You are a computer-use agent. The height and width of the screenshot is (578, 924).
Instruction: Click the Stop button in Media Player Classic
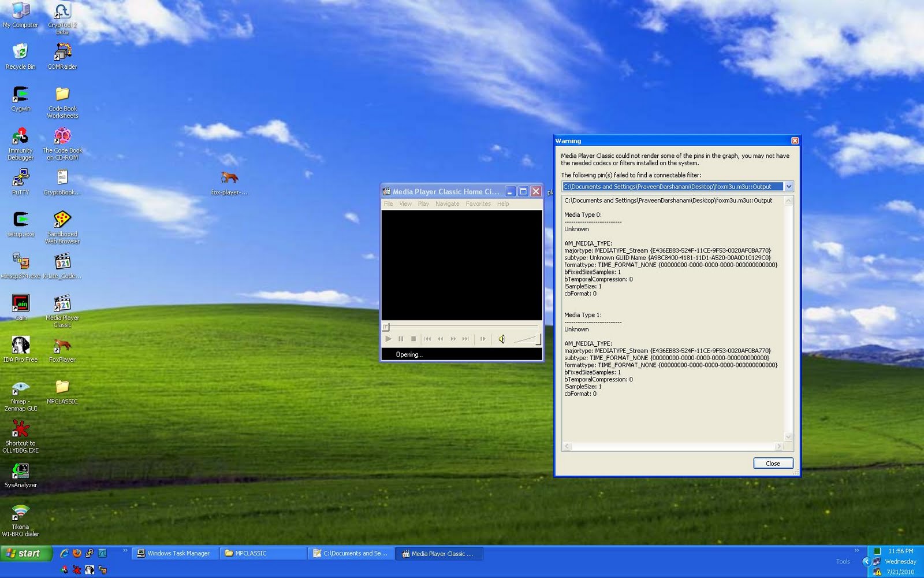pos(413,339)
